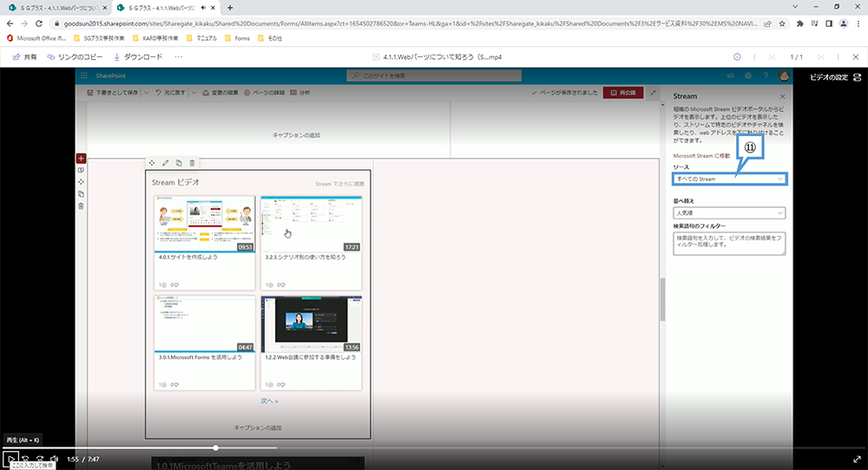The height and width of the screenshot is (470, 868).
Task: Open media control playlist icon
Action: pyautogui.click(x=814, y=23)
